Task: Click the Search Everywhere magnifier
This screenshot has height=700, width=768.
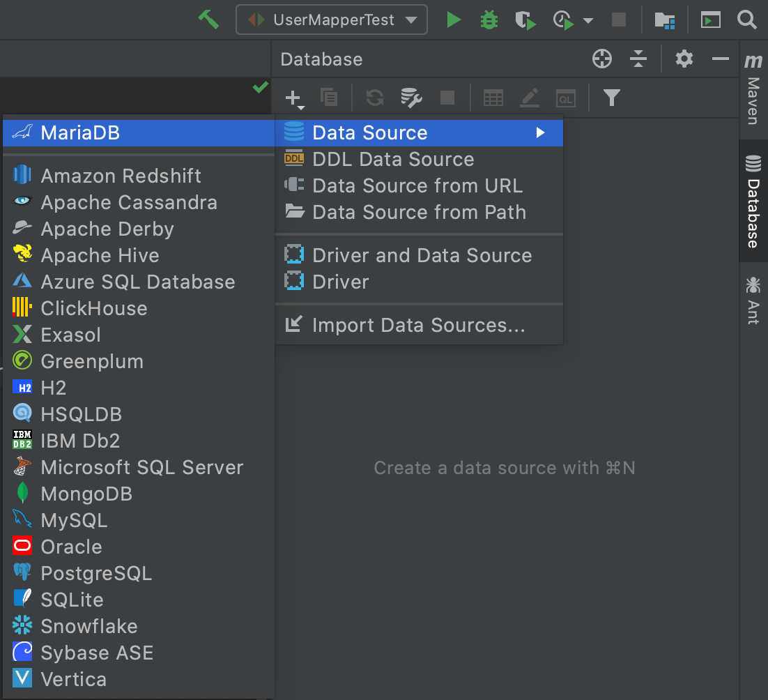Action: pos(747,20)
